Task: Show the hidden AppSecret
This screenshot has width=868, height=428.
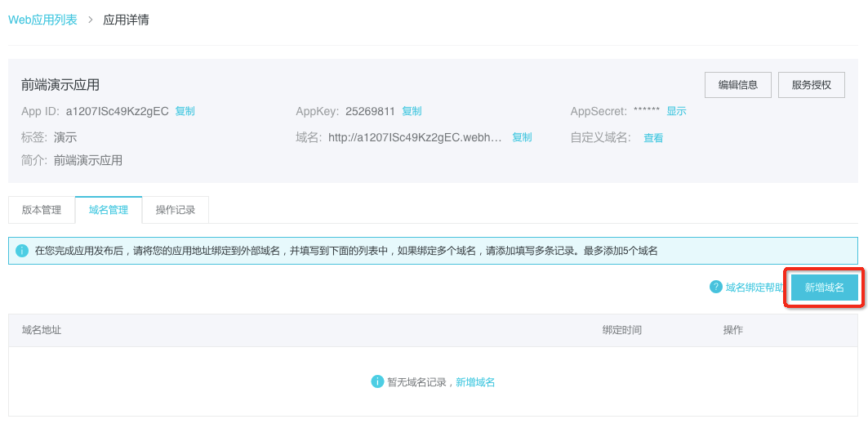Action: (676, 111)
